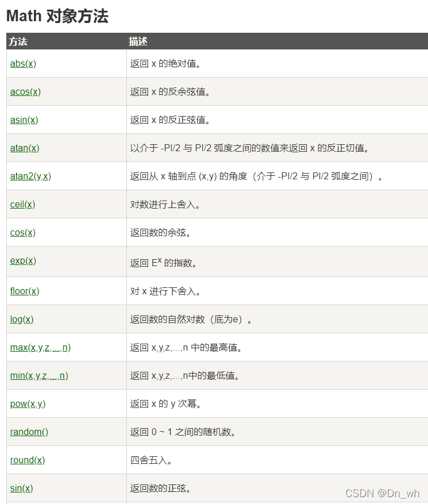The image size is (428, 504).
Task: Click description '返回 x,y,z,...,n中的最低值。'
Action: [186, 376]
